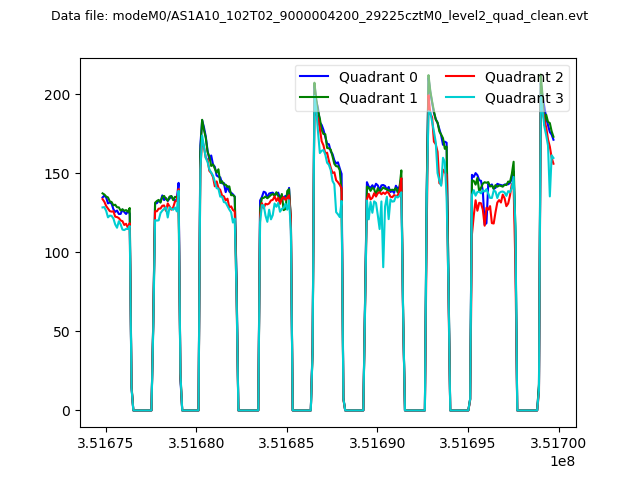This screenshot has width=640, height=480.
Task: Click the y-axis tick label 150
Action: pos(60,174)
